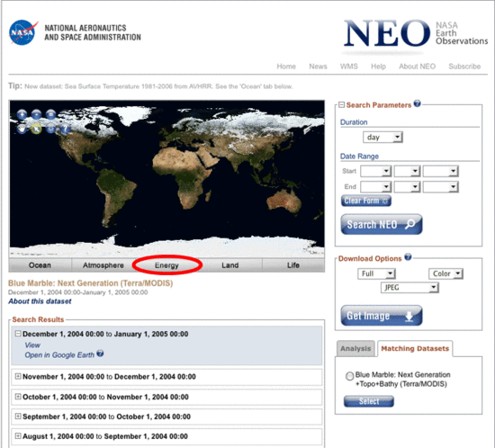Screen dimensions: 495x448
Task: Click the Blue Marble: Next Generation (Terra/MODIS) title
Action: click(x=91, y=283)
